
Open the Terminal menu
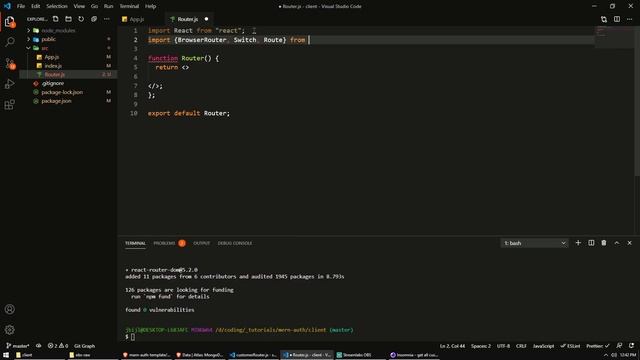pos(129,6)
